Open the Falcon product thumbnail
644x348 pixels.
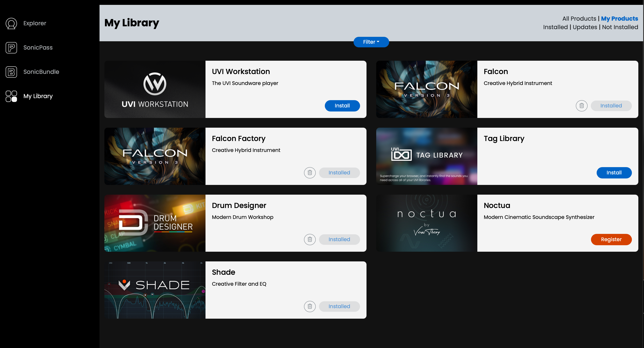[427, 89]
